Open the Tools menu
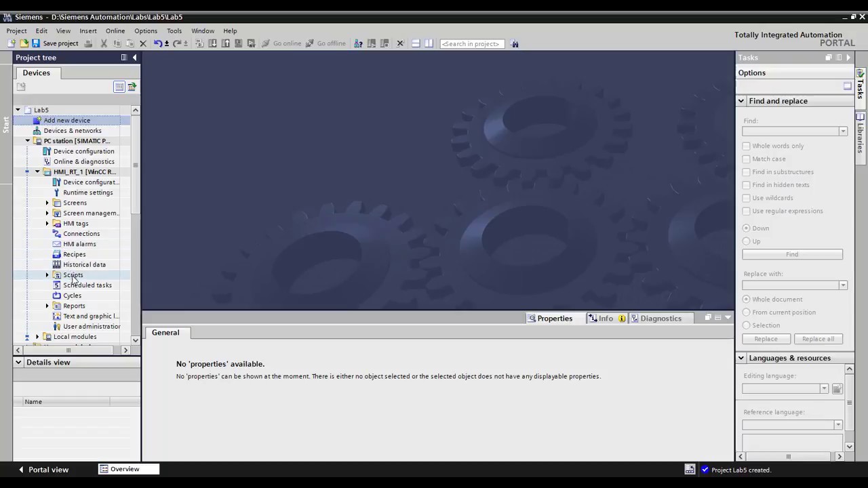 tap(174, 30)
